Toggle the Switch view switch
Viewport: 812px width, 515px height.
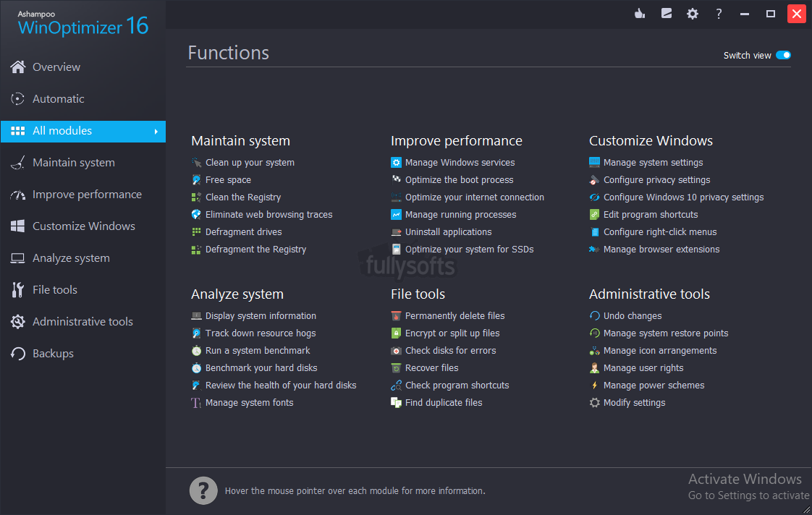point(784,56)
